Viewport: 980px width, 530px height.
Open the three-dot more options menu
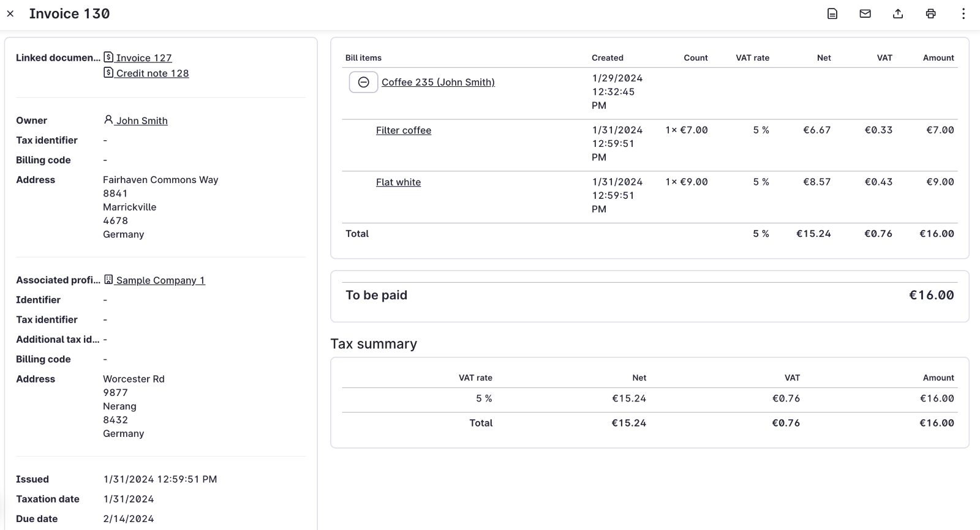[x=963, y=13]
